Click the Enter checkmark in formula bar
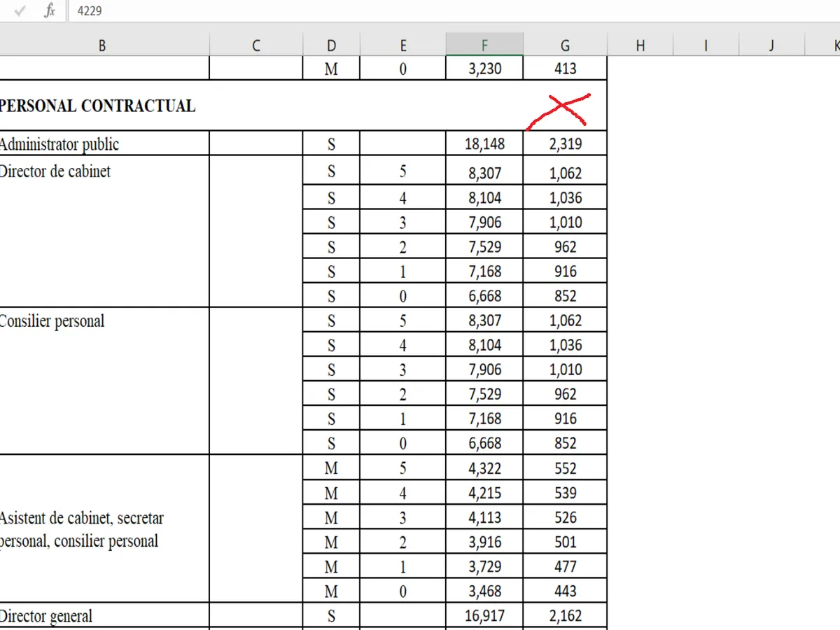Image resolution: width=840 pixels, height=630 pixels. (x=20, y=11)
